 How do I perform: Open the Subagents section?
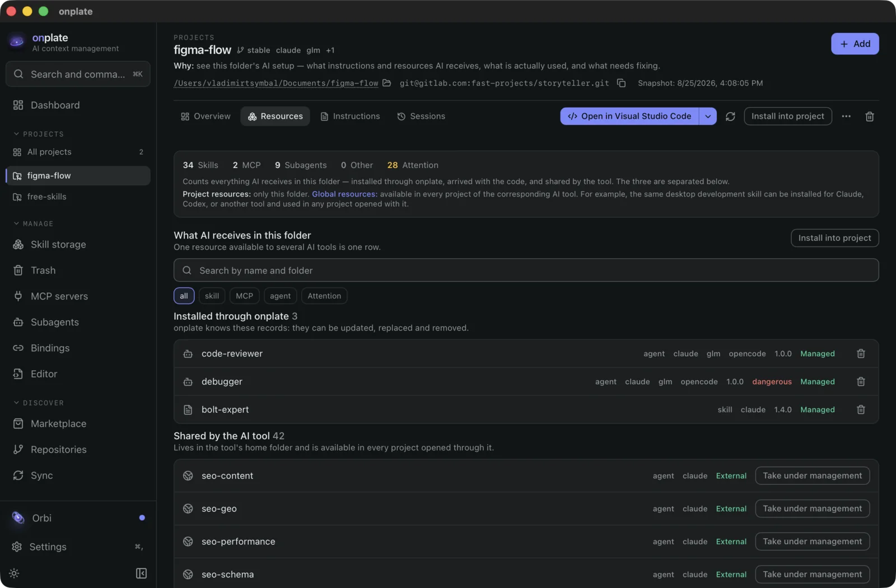(78, 322)
